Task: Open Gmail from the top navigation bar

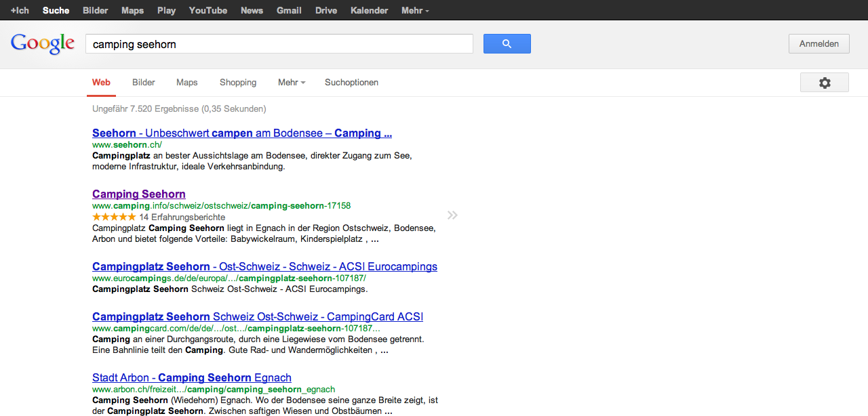Action: click(x=289, y=10)
